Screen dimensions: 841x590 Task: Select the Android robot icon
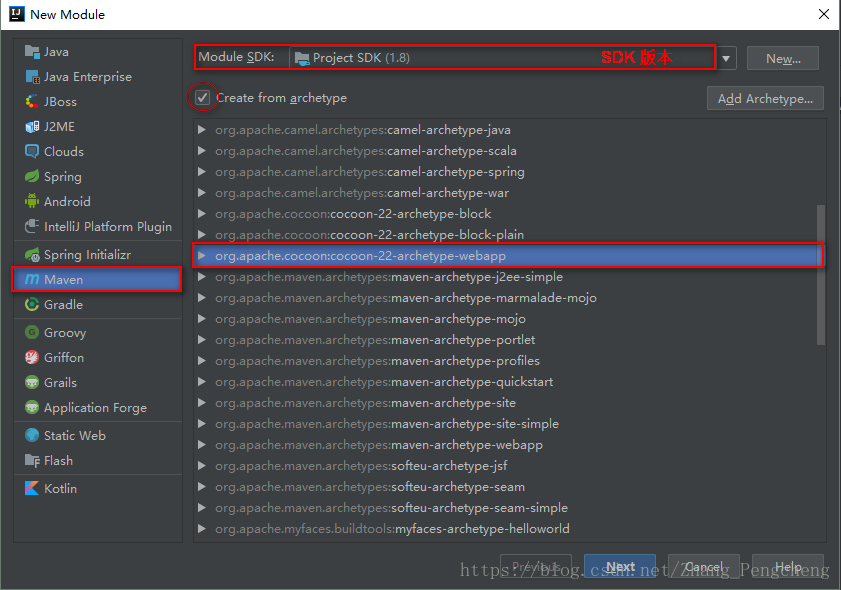[32, 201]
